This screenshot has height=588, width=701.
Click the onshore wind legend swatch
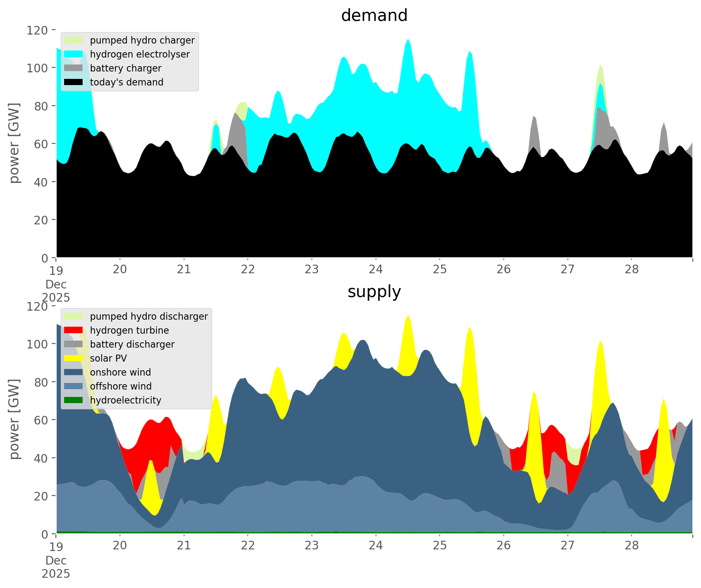click(x=74, y=372)
